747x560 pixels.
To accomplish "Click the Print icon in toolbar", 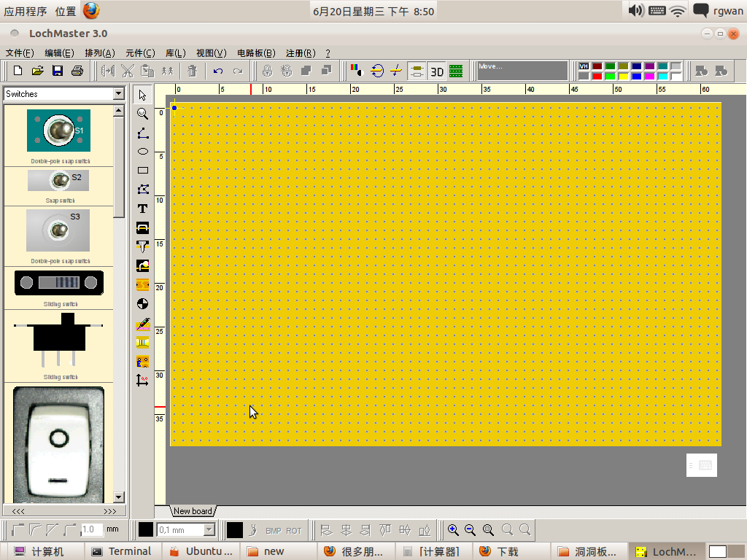I will click(77, 71).
